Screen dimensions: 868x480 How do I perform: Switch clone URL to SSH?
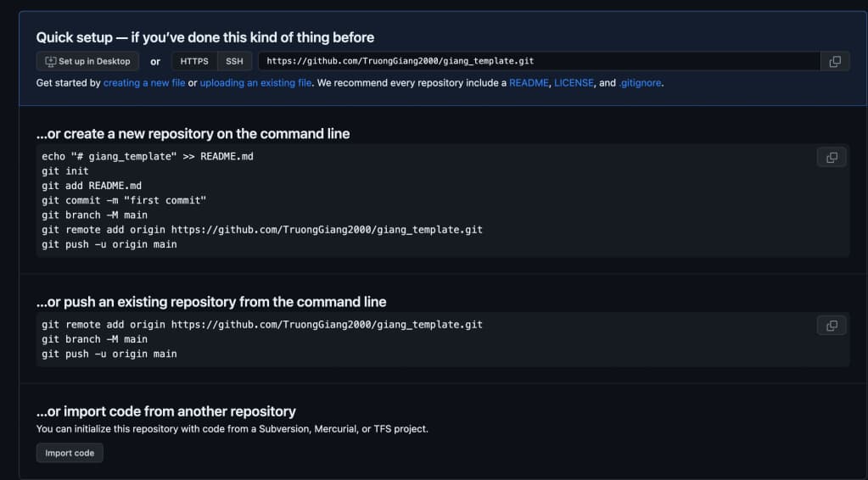(234, 61)
